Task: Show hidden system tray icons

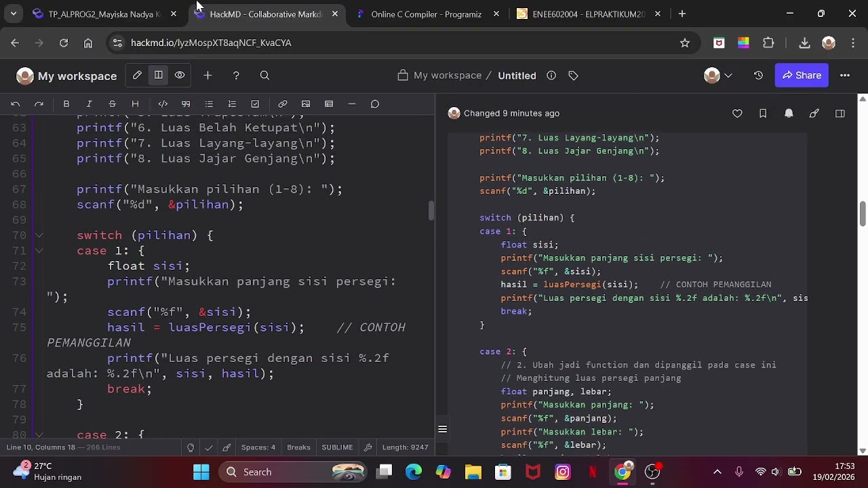Action: click(717, 472)
